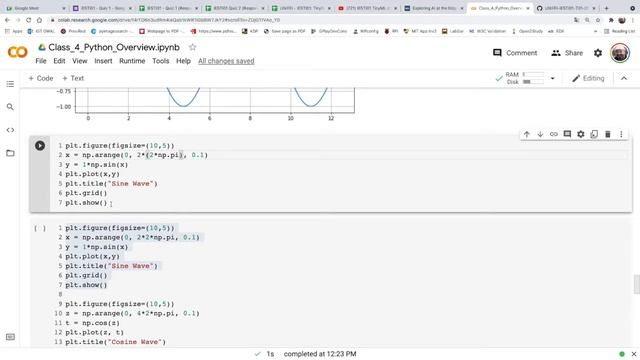Screen dimensions: 640x360
Task: Share the notebook
Action: click(567, 53)
